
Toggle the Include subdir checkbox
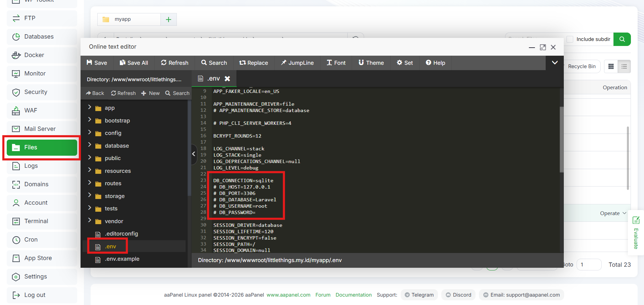click(570, 39)
